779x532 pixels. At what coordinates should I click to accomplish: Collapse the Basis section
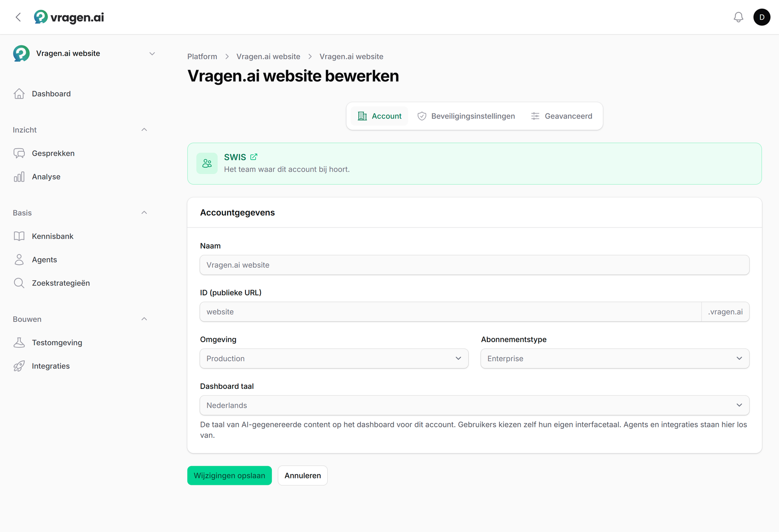(x=144, y=213)
